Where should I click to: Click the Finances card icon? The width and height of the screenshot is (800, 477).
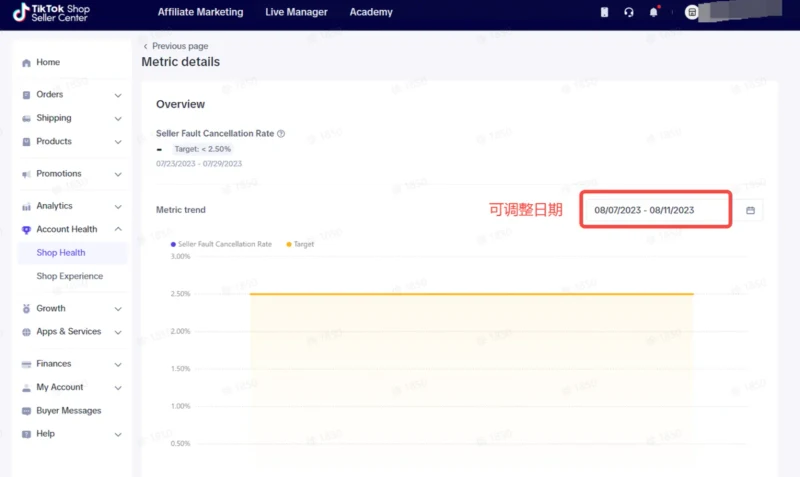click(x=27, y=364)
